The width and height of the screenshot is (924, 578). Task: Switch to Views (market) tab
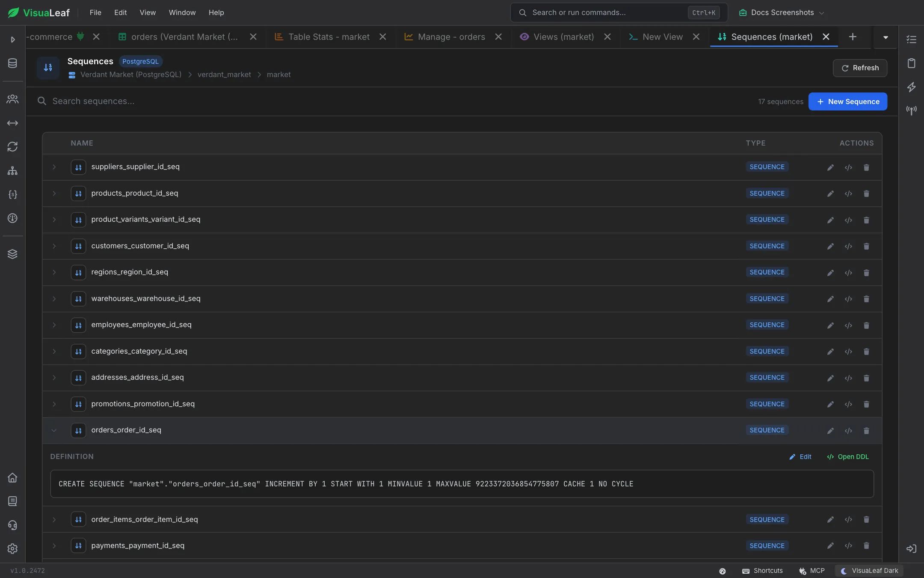point(563,37)
